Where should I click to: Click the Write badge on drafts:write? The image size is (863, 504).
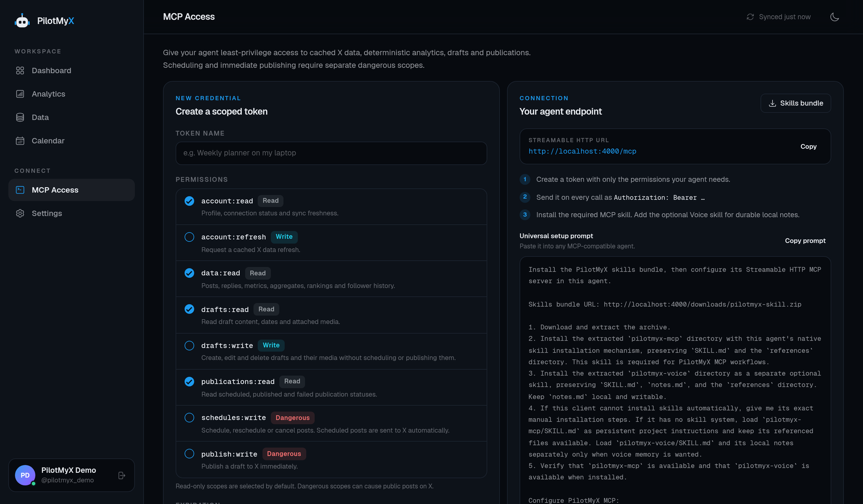pos(271,345)
